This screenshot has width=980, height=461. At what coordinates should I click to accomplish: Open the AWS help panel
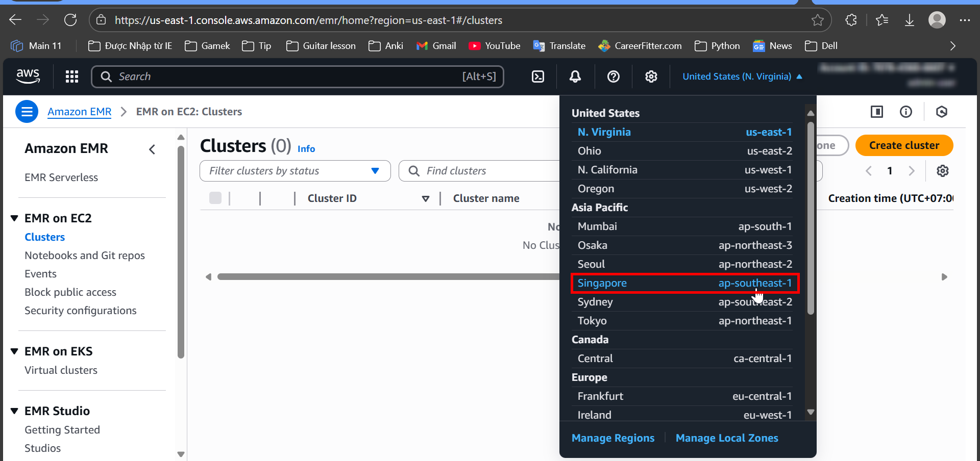point(612,76)
